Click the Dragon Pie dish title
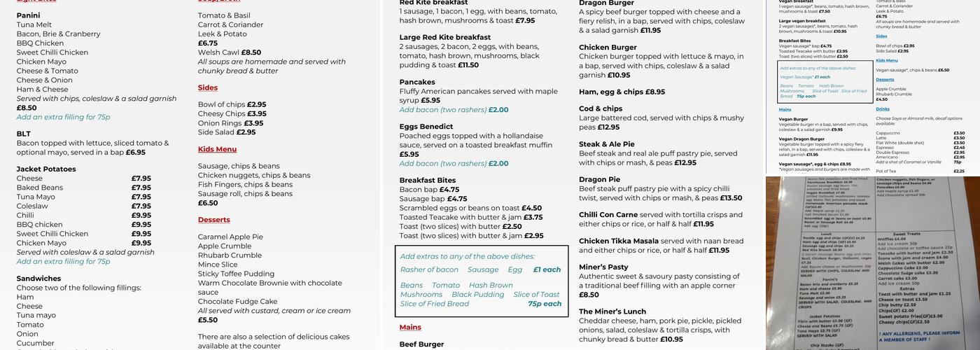Image resolution: width=980 pixels, height=350 pixels. (x=599, y=179)
